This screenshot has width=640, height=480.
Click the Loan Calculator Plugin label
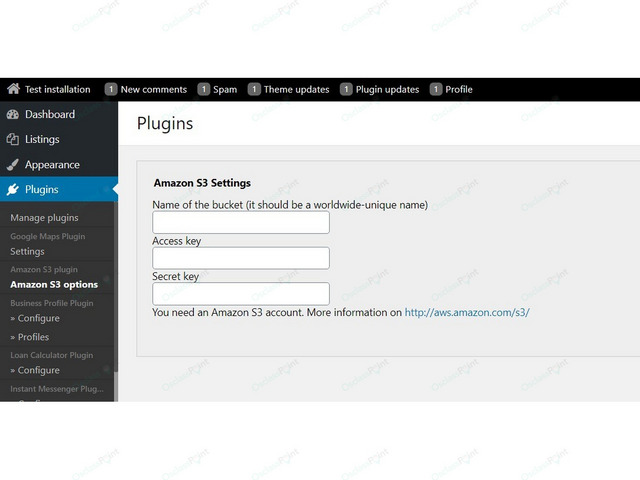click(52, 355)
